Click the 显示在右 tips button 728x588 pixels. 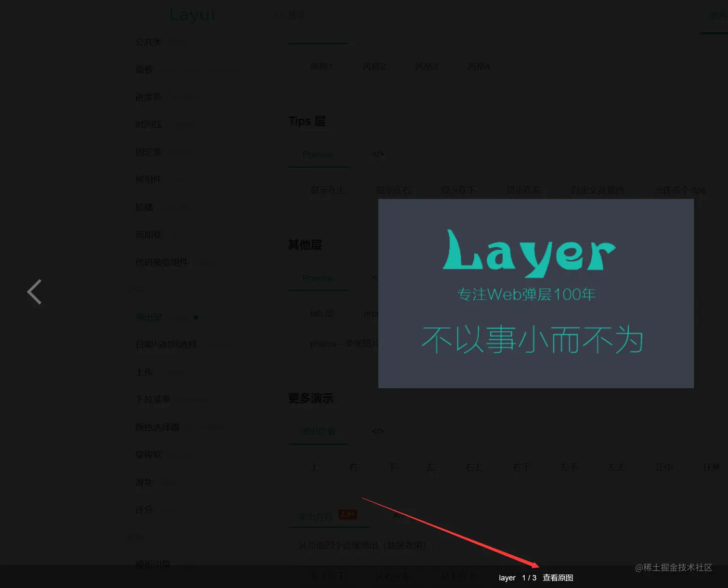393,190
